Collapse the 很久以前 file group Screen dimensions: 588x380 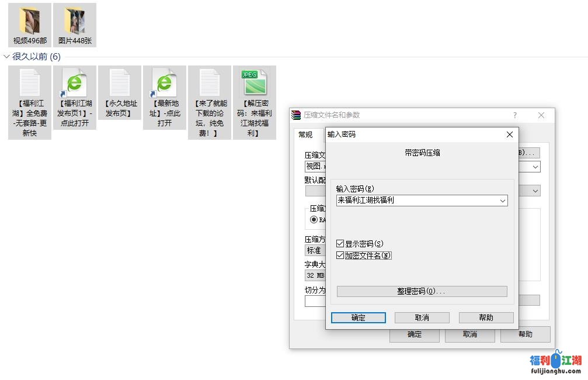tap(6, 57)
